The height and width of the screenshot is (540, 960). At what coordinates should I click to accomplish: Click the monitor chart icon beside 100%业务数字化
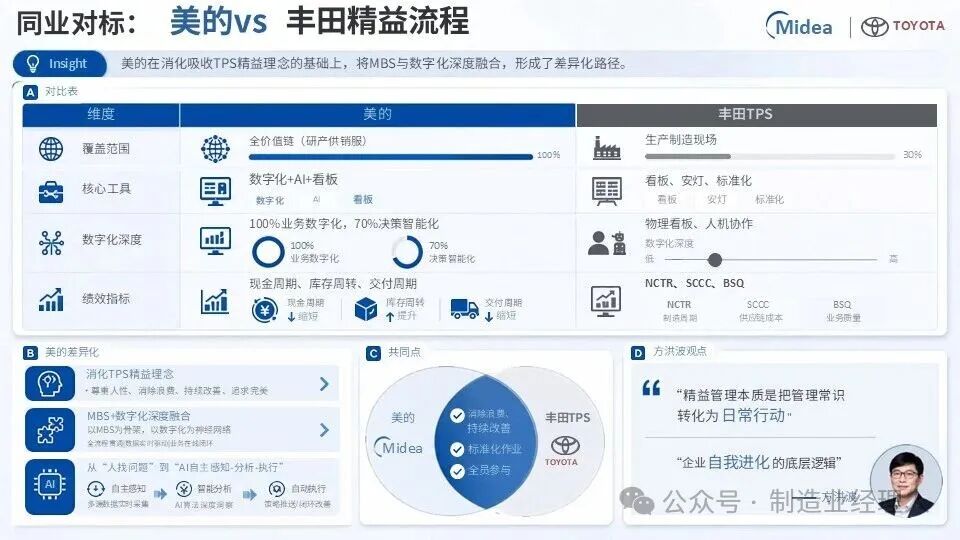(215, 241)
